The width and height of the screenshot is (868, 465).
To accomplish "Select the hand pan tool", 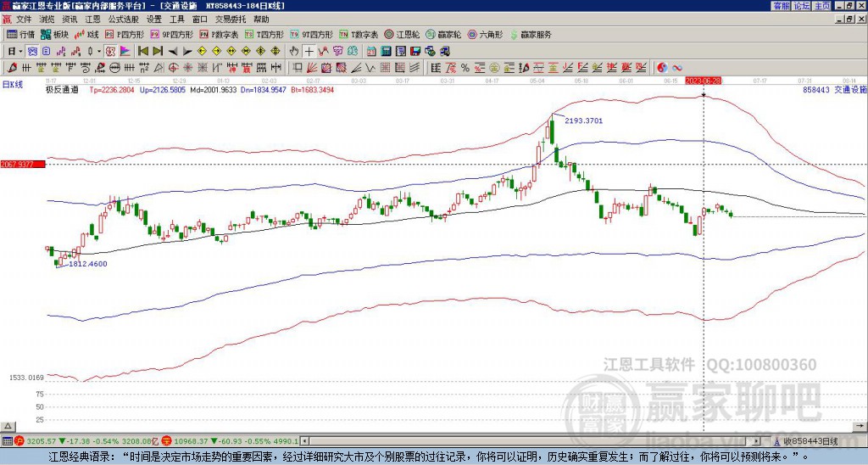I will (x=294, y=51).
